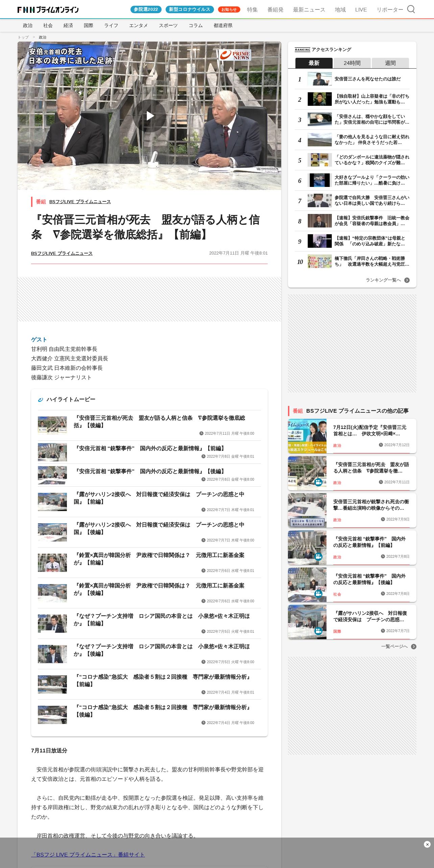Click ranking 6 thumbnail image
The height and width of the screenshot is (868, 434).
click(319, 180)
